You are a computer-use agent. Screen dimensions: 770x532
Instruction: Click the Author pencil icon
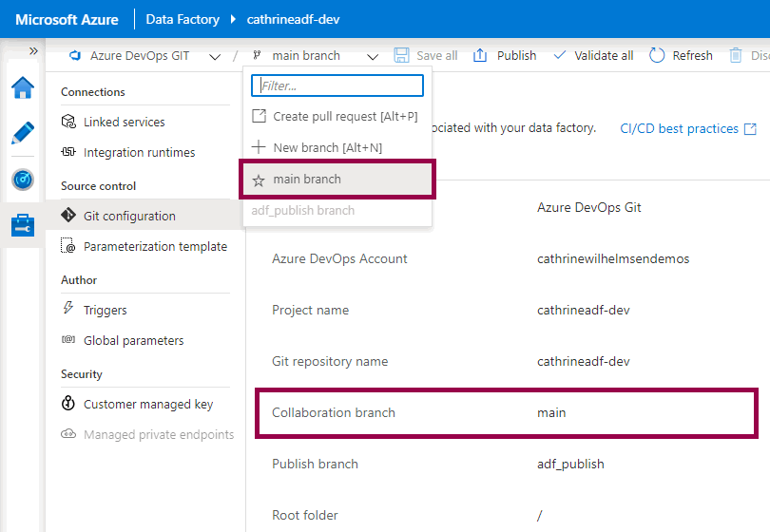[x=23, y=133]
